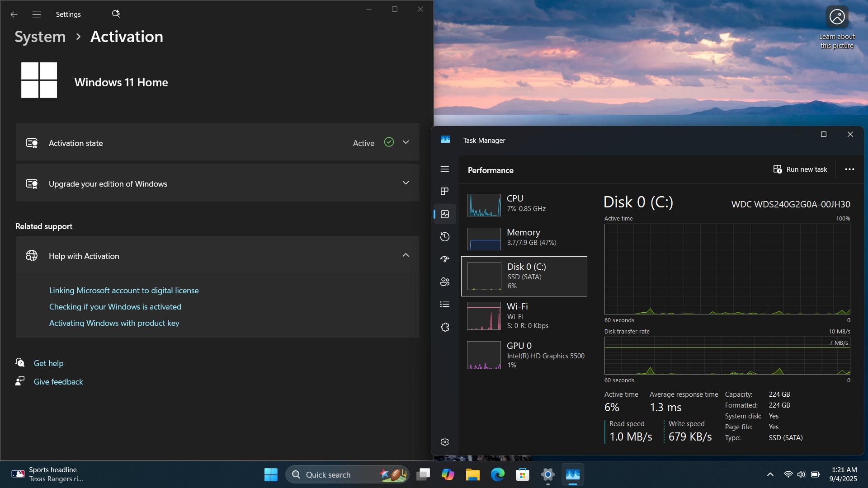Open Microsoft Edge from the taskbar

(x=498, y=475)
